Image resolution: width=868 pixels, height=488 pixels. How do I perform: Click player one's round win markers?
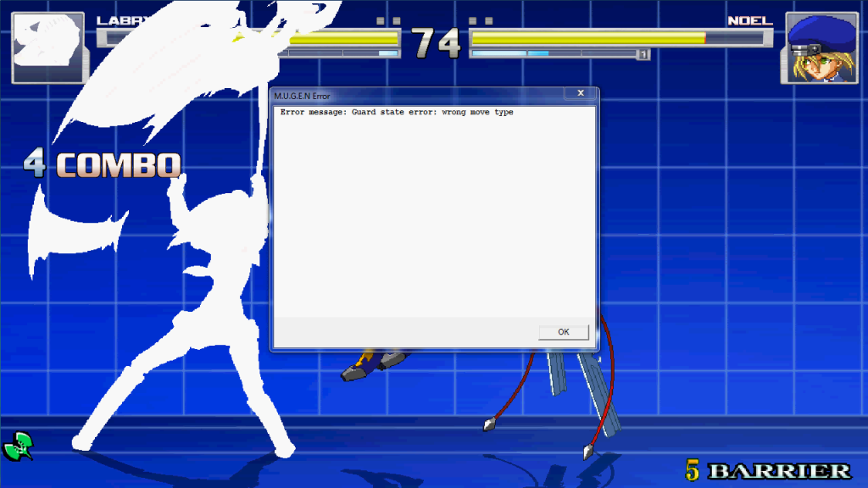tap(388, 20)
